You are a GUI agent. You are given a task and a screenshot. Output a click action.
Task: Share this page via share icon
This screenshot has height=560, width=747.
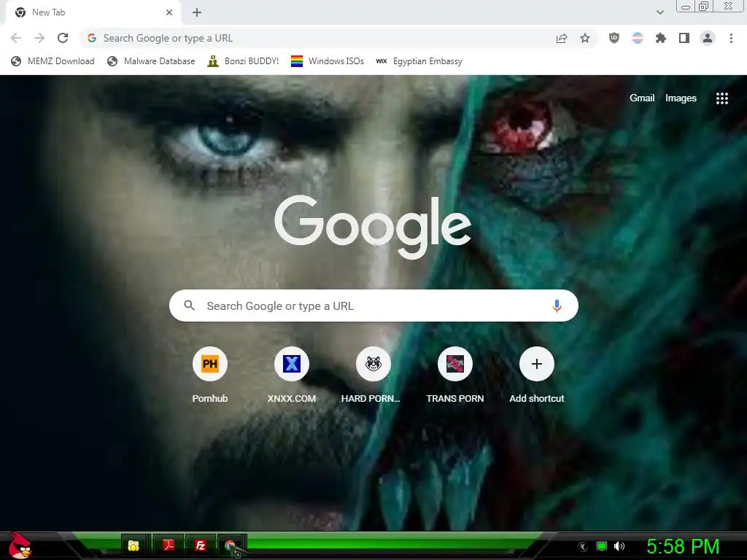tap(562, 39)
